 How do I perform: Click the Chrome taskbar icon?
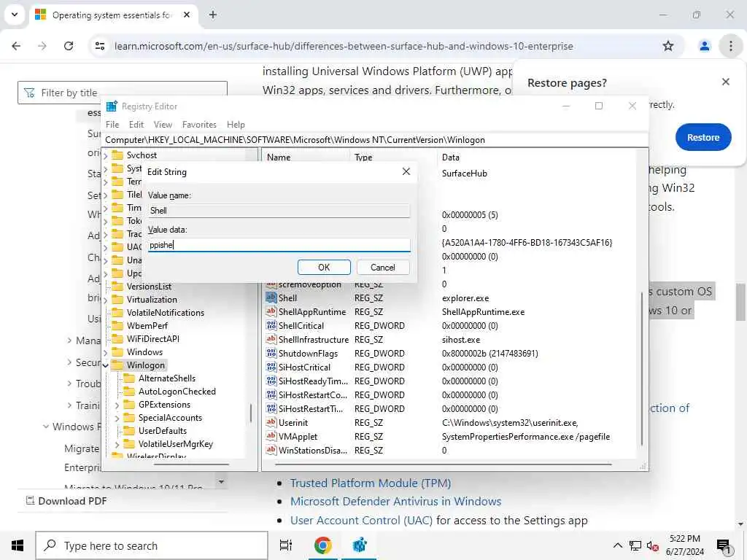pos(322,545)
